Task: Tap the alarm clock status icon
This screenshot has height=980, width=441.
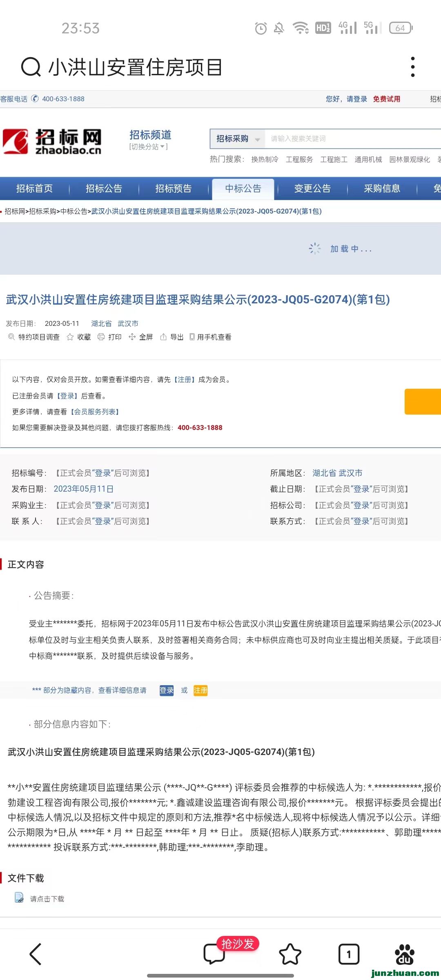Action: pyautogui.click(x=261, y=28)
